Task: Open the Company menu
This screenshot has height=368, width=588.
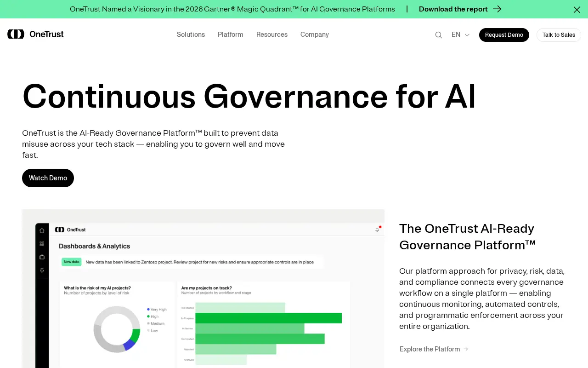Action: point(315,34)
